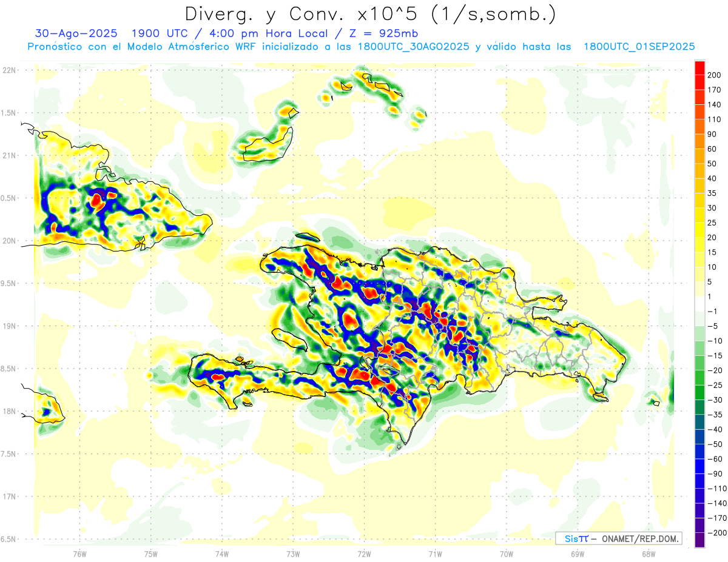Click the "18N" latitude label
Image resolution: width=728 pixels, height=562 pixels.
(x=9, y=411)
